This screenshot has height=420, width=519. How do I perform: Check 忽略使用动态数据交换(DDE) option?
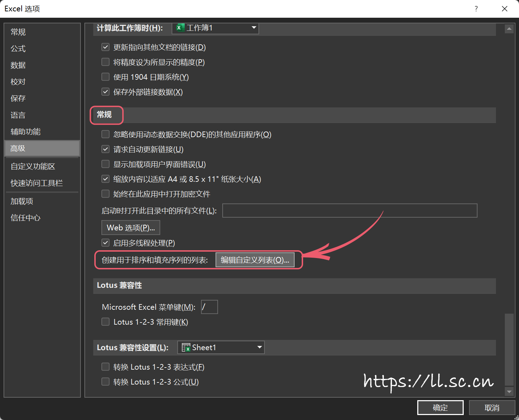pyautogui.click(x=106, y=134)
